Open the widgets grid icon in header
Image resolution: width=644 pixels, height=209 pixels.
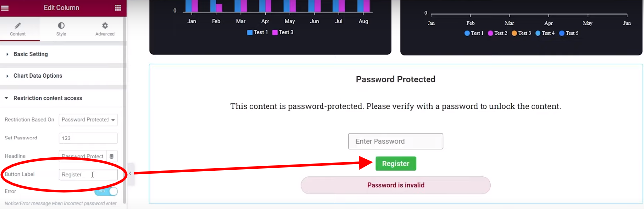[118, 8]
